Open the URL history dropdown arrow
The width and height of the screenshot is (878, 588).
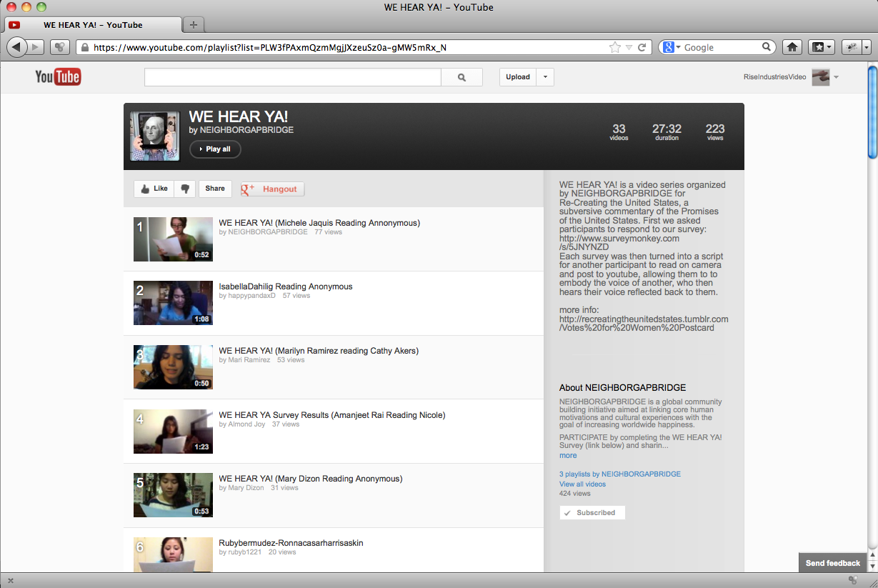pyautogui.click(x=629, y=47)
